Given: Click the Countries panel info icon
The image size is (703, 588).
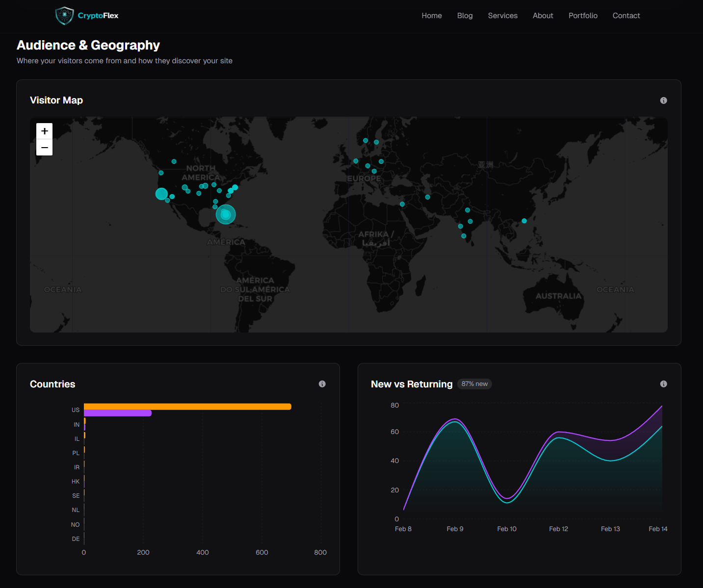Looking at the screenshot, I should click(x=322, y=384).
